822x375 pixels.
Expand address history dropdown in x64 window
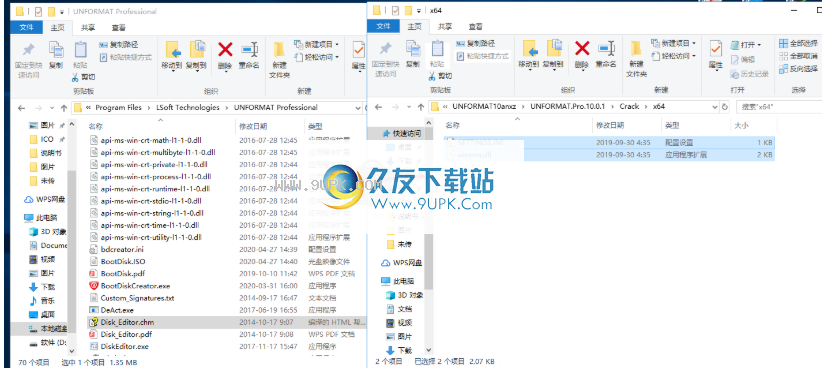[x=715, y=106]
